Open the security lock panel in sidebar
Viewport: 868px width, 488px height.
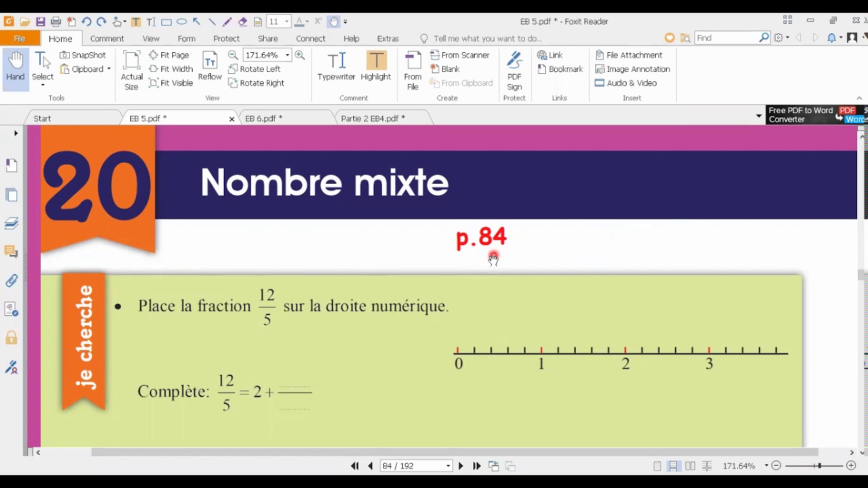(12, 338)
